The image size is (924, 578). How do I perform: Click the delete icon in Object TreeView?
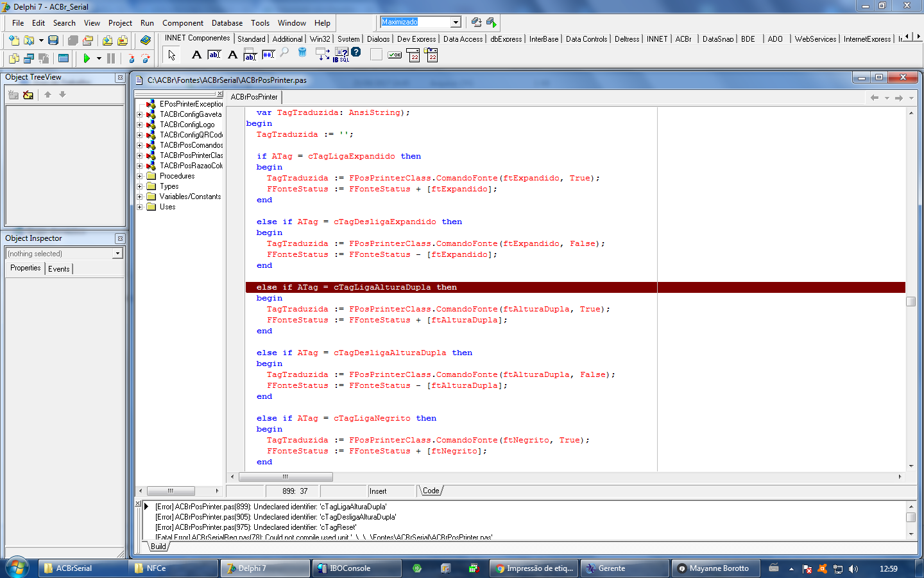[x=28, y=95]
